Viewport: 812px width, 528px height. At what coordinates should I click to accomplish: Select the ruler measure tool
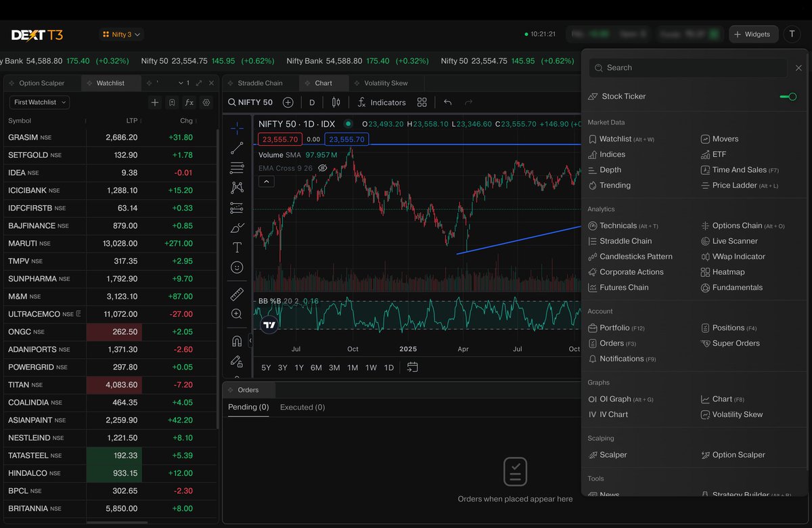(x=237, y=294)
